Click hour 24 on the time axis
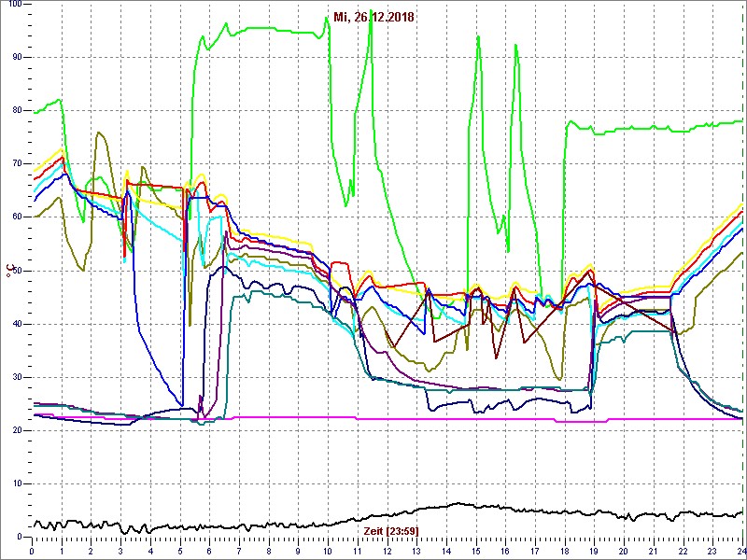 740,551
